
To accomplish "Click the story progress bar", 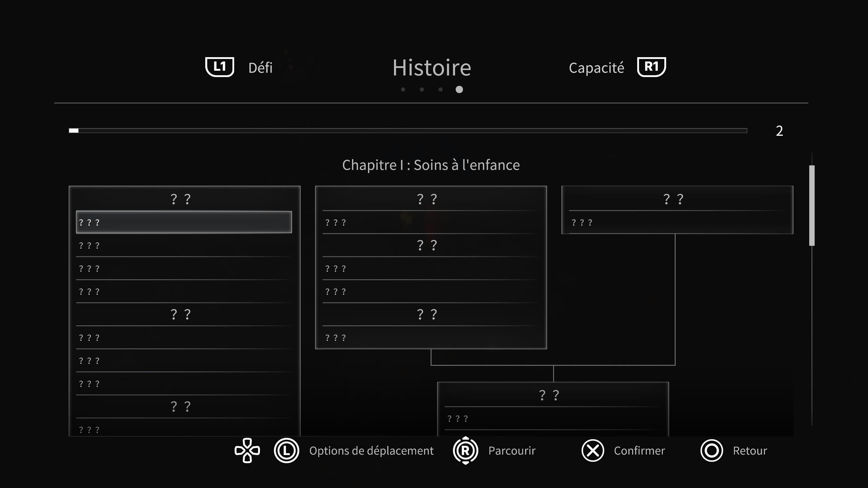I will pyautogui.click(x=408, y=130).
